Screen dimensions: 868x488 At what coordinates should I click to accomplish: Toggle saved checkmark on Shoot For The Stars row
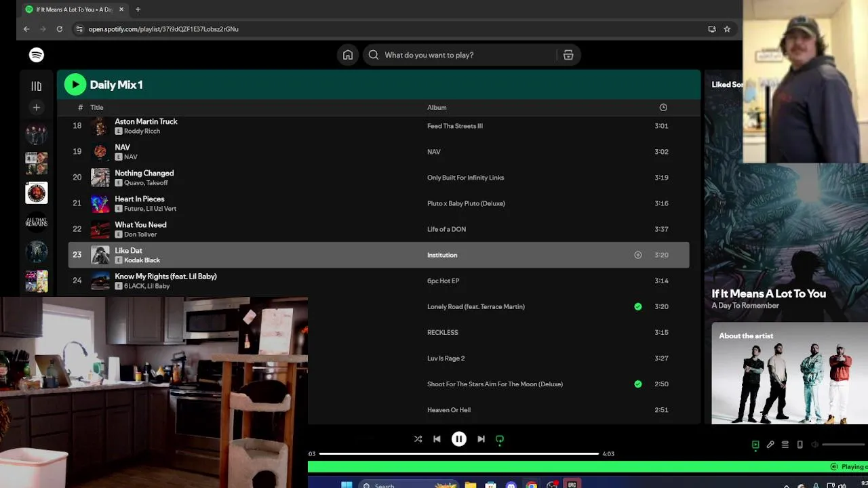[637, 384]
